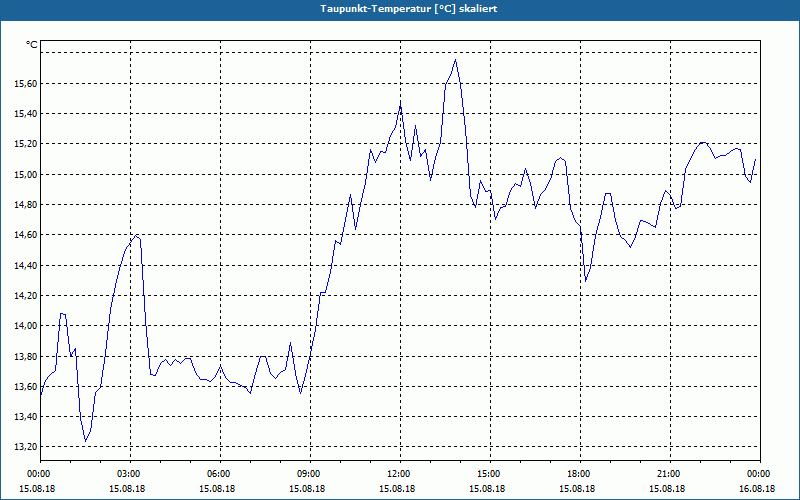Select the y-axis value '15,40'
Viewport: 800px width, 500px height.
click(x=25, y=113)
